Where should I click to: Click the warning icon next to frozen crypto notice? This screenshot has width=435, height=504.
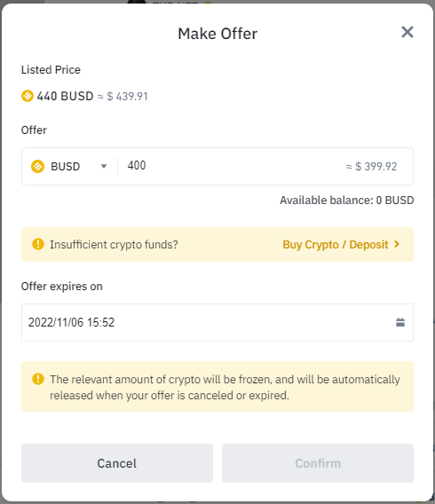point(38,379)
